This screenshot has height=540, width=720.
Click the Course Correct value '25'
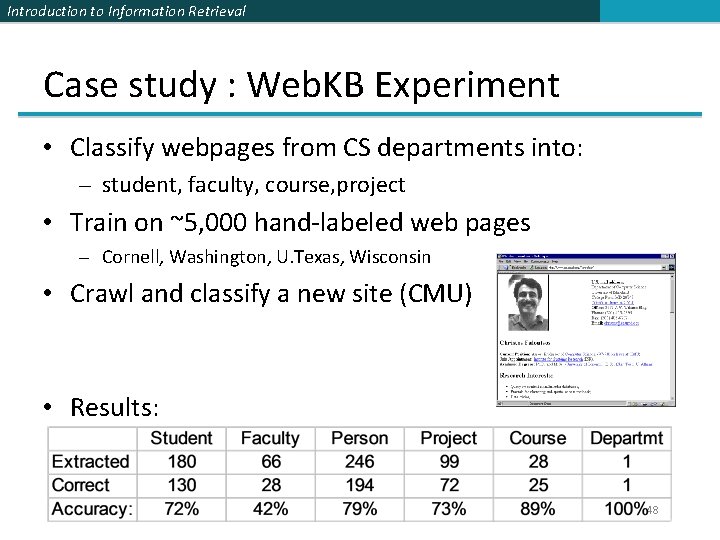(538, 485)
